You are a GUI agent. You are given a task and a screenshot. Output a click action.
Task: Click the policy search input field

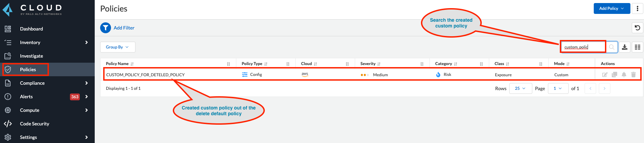click(x=583, y=47)
